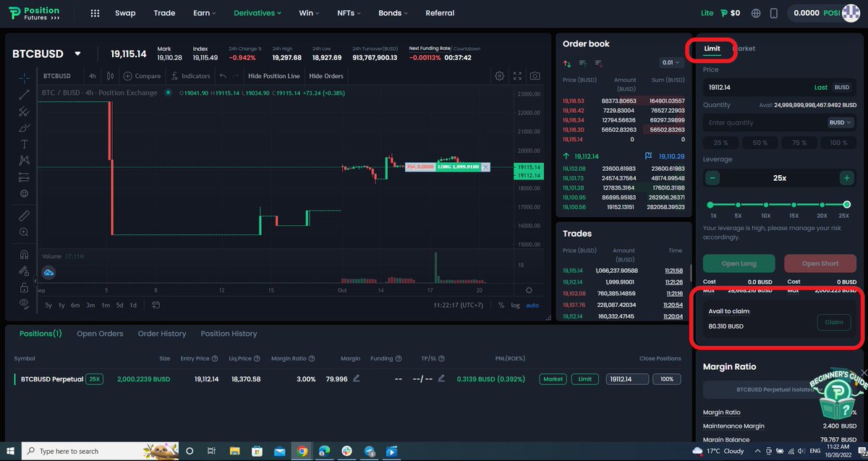The image size is (868, 461).
Task: Switch the chart to fullscreen mode
Action: [x=517, y=75]
